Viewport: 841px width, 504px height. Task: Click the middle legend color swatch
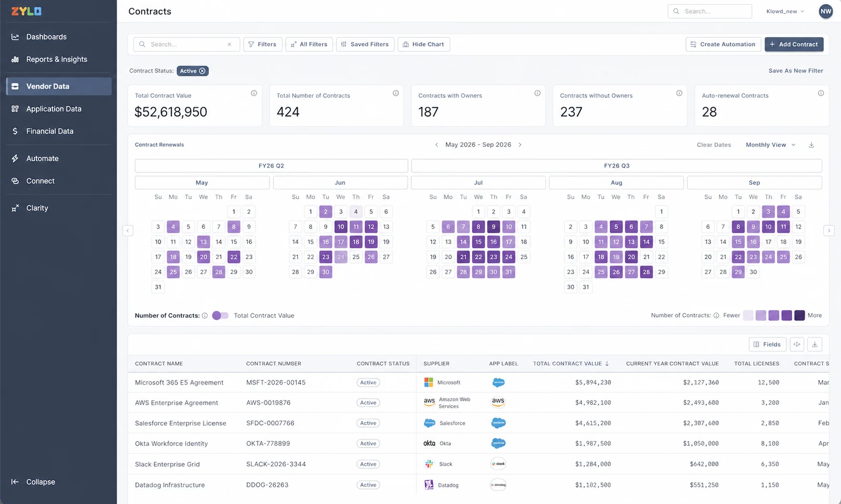tap(774, 316)
